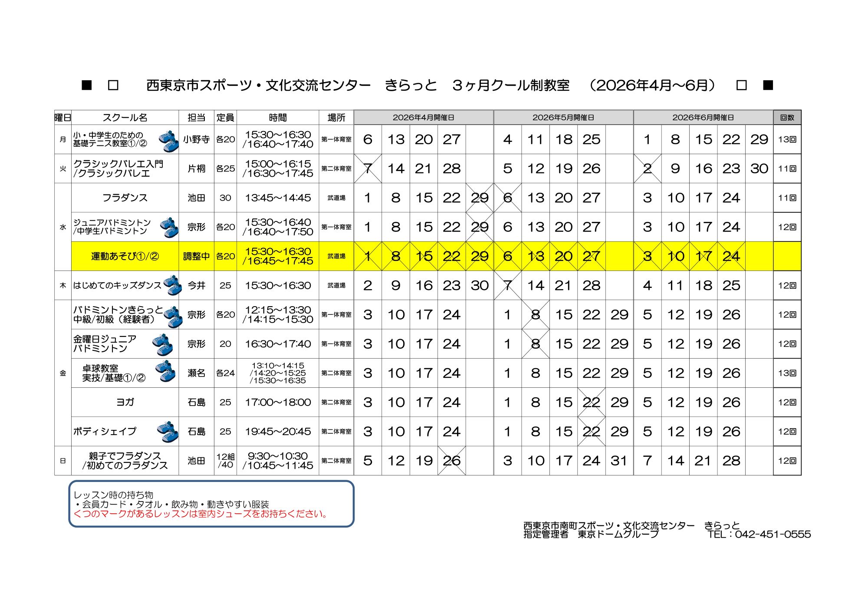Viewport: 868px width, 614px height.
Task: Click the red indoor shoes notice text
Action: (x=201, y=514)
